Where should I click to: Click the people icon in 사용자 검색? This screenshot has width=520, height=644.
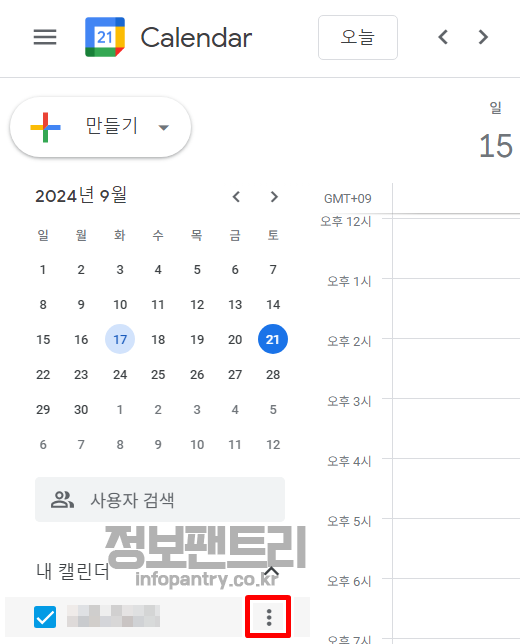coord(62,499)
